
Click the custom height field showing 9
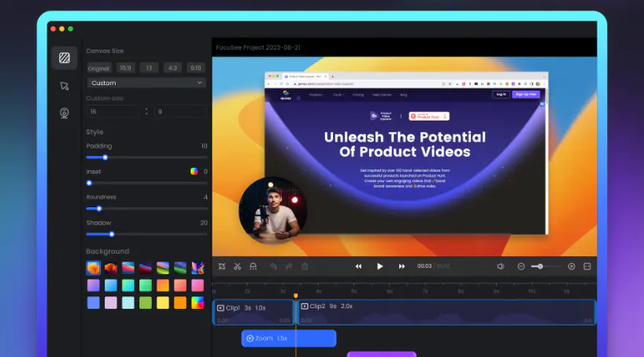tap(180, 111)
